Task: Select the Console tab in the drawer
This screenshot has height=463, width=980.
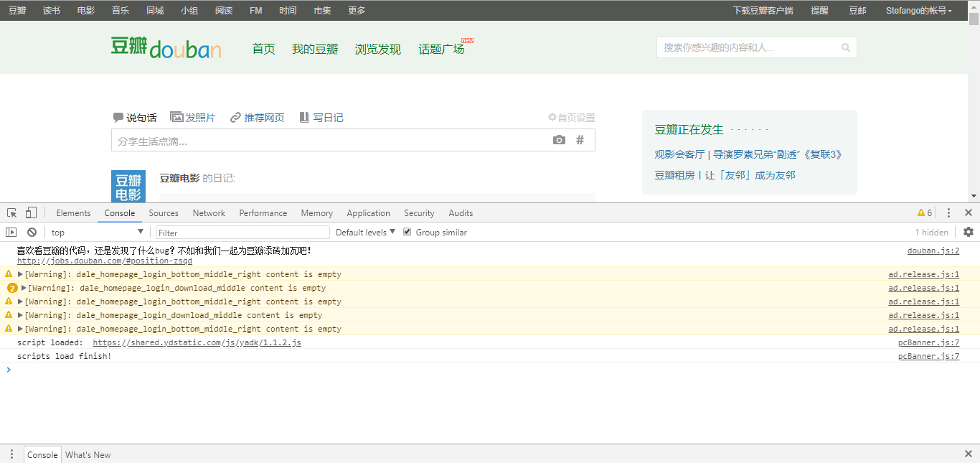Action: 42,454
